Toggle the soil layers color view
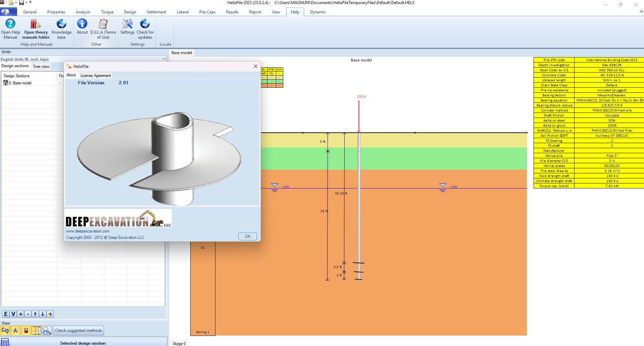Viewport: 644px width, 346px height. pyautogui.click(x=26, y=331)
